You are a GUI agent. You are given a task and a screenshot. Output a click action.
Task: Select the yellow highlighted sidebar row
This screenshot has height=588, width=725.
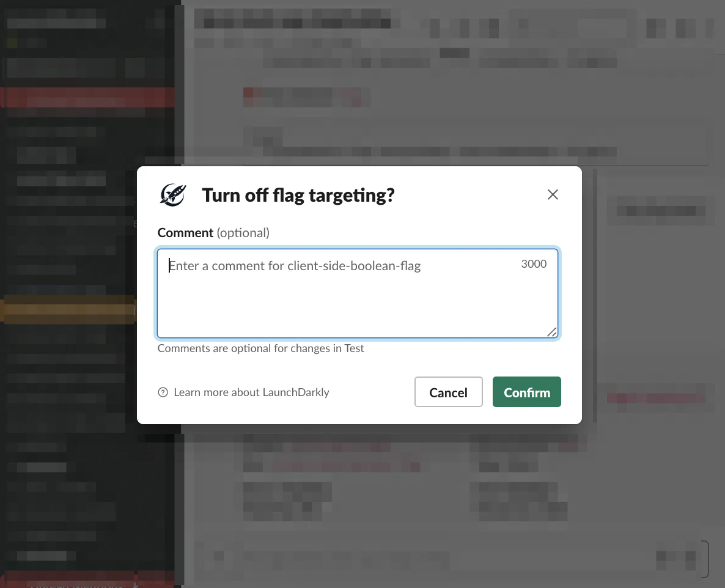click(68, 309)
